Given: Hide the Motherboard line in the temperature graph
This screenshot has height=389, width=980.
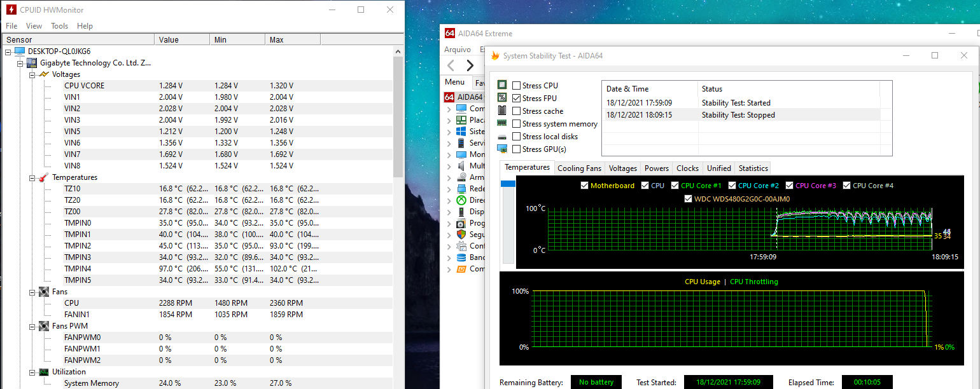Looking at the screenshot, I should (585, 186).
